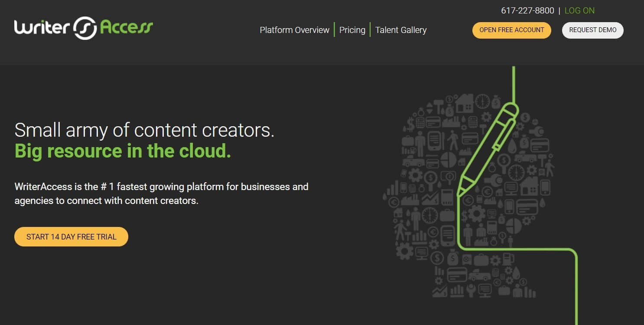Screen dimensions: 644x325
Task: Start the 14 day free trial
Action: click(x=72, y=236)
